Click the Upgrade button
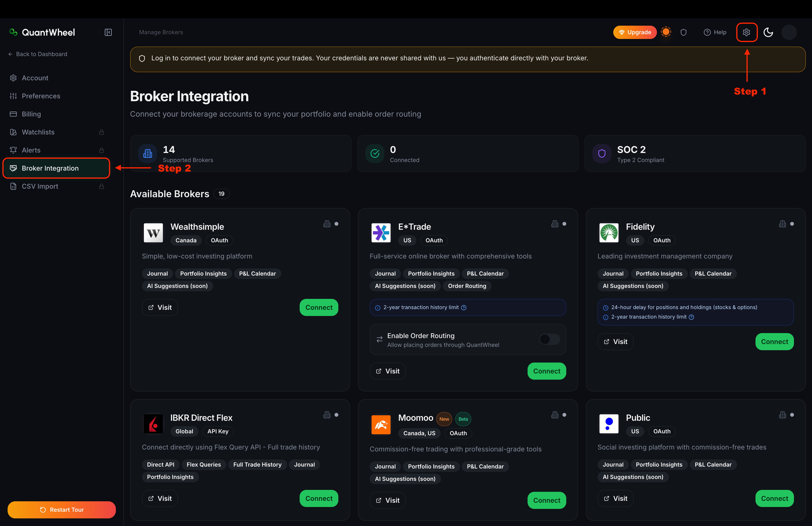 point(635,32)
